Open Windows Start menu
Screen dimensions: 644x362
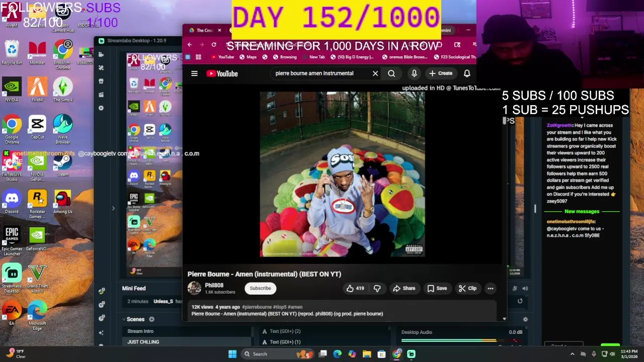(x=232, y=354)
